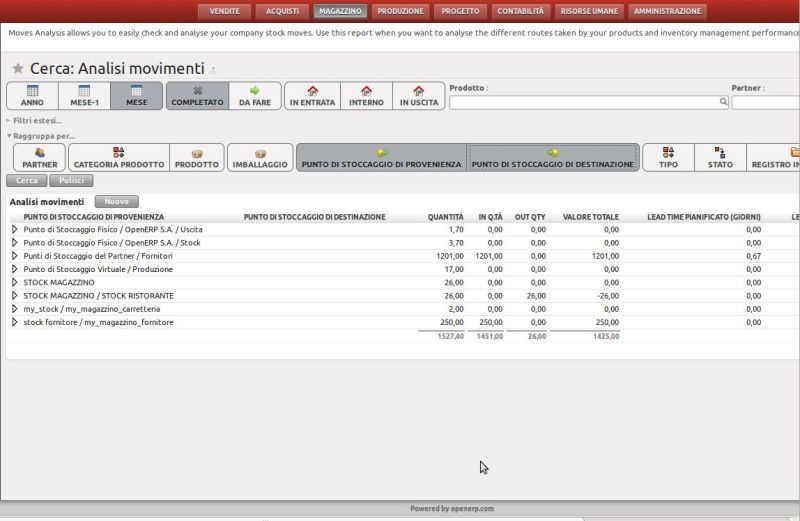Toggle the ANNO year filter

click(32, 96)
